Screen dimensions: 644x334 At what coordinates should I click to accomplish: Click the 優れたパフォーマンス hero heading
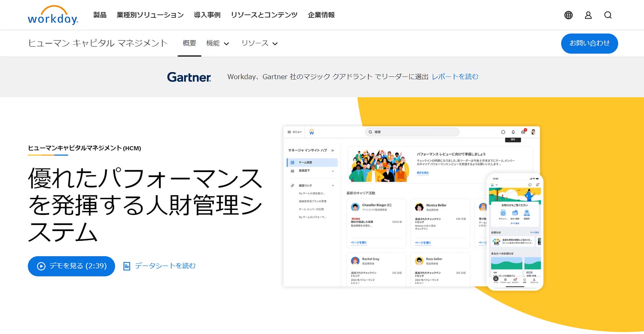pyautogui.click(x=145, y=205)
